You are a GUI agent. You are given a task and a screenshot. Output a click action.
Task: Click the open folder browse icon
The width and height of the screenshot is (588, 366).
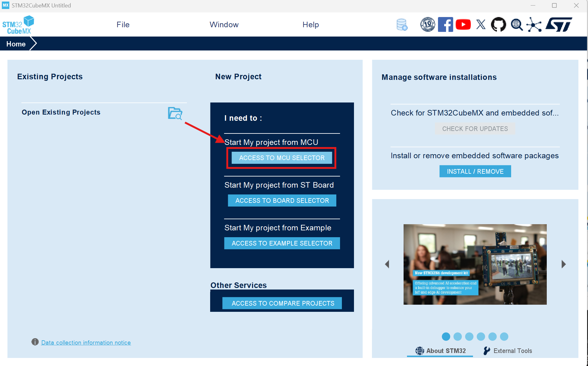click(x=175, y=113)
